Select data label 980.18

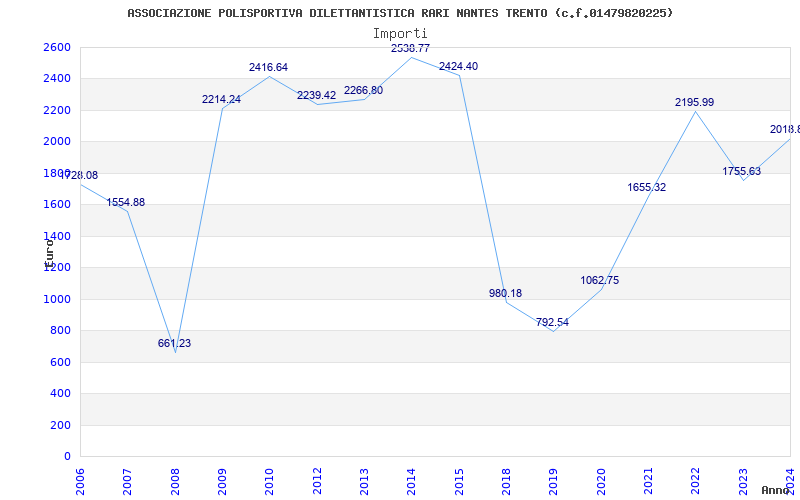[x=505, y=293]
